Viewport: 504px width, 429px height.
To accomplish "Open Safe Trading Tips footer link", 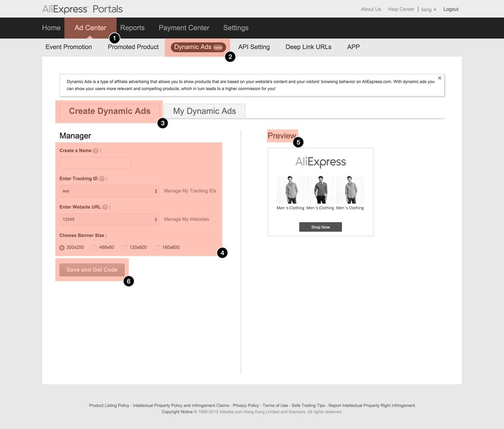I will (308, 405).
